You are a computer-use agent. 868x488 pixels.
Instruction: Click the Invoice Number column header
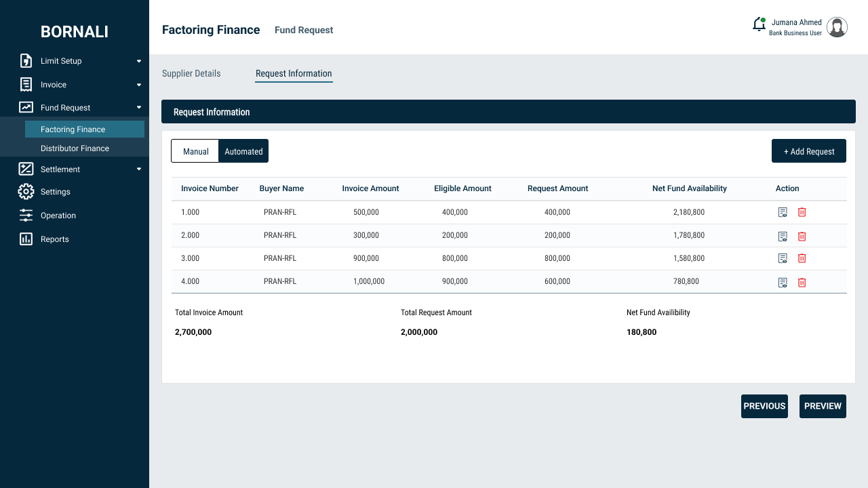click(x=210, y=188)
